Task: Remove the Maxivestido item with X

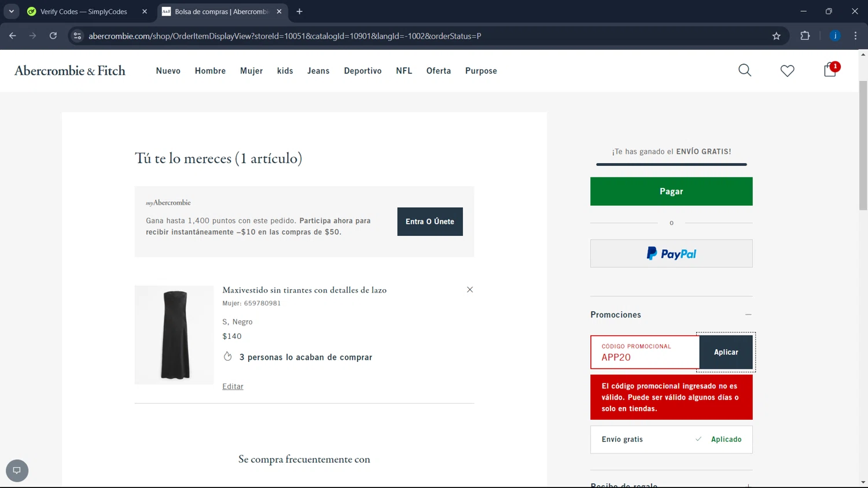Action: [x=470, y=290]
